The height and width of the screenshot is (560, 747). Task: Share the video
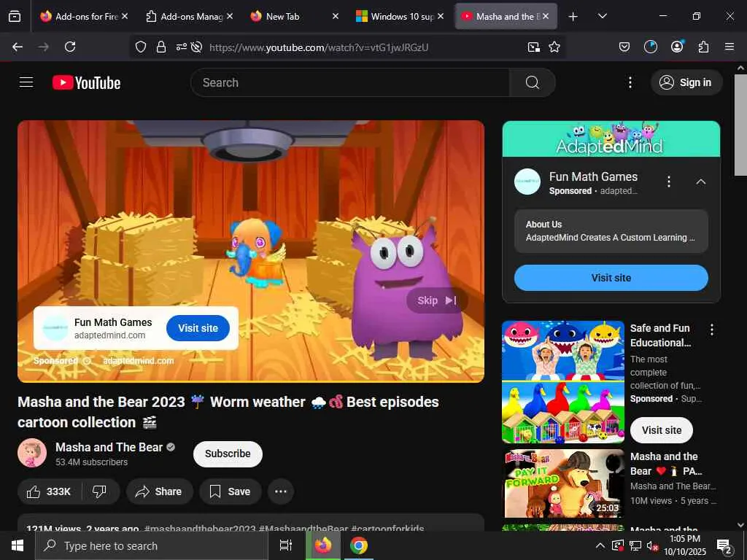pos(159,491)
